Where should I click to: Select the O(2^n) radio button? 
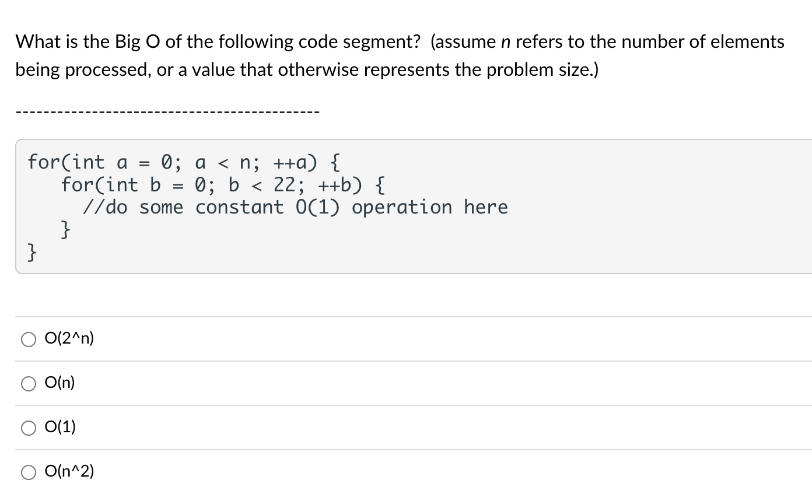[x=28, y=338]
